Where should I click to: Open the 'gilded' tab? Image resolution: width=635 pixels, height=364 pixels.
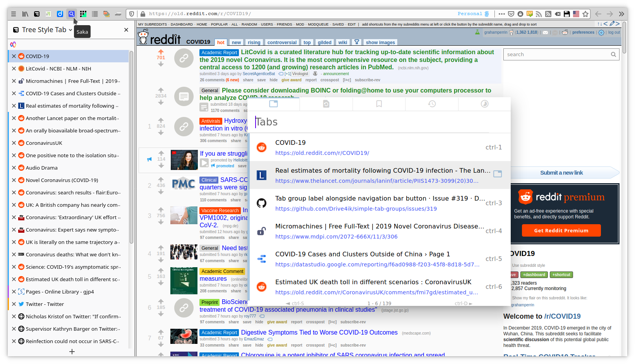pyautogui.click(x=324, y=43)
